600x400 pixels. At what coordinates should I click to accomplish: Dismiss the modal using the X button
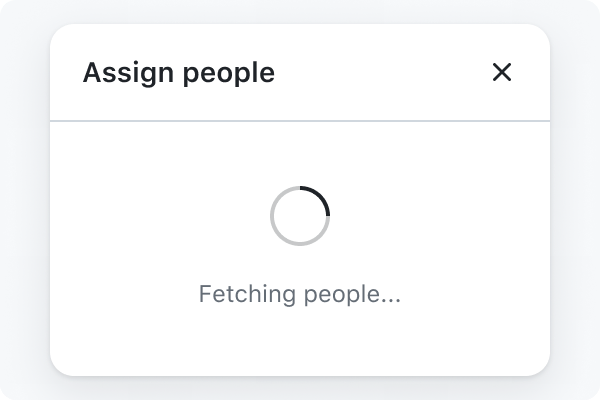pos(502,72)
